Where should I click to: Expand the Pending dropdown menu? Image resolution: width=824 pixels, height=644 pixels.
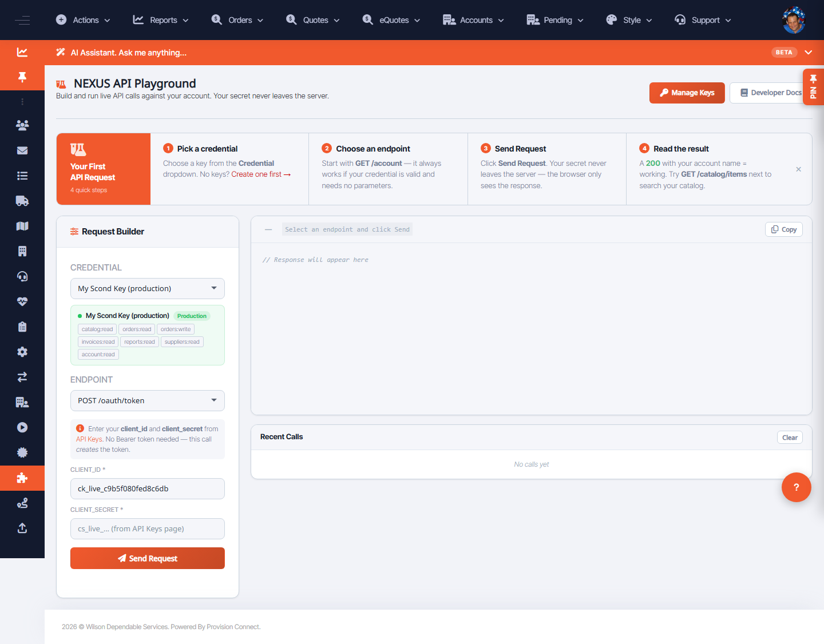point(555,20)
